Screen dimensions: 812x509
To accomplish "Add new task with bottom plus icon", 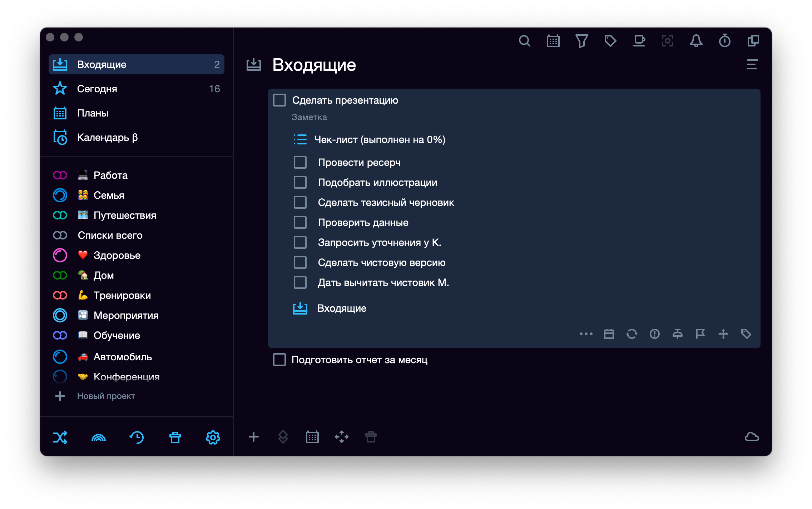I will pyautogui.click(x=253, y=437).
